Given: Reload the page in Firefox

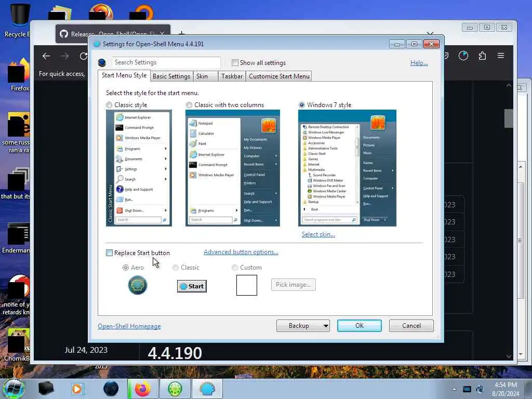Looking at the screenshot, I should (84, 56).
